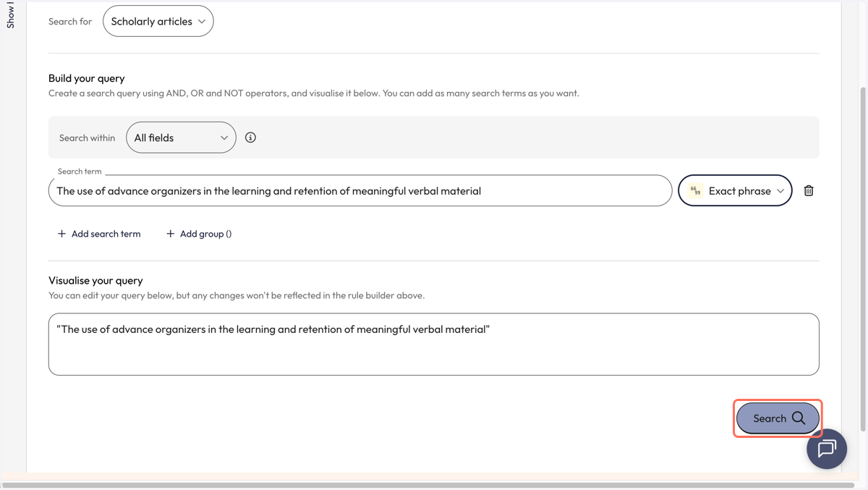Click the Visualise your query text box

pos(434,345)
